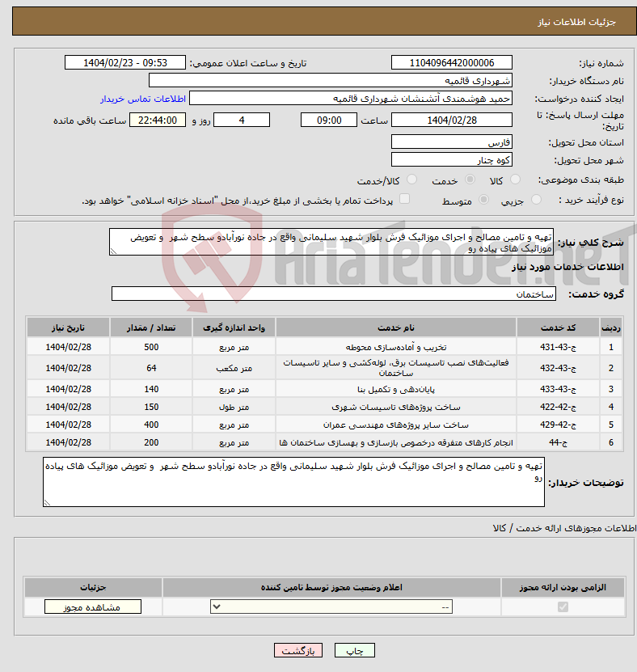Click the تعداد / مقدار column header
637x672 pixels.
point(151,328)
